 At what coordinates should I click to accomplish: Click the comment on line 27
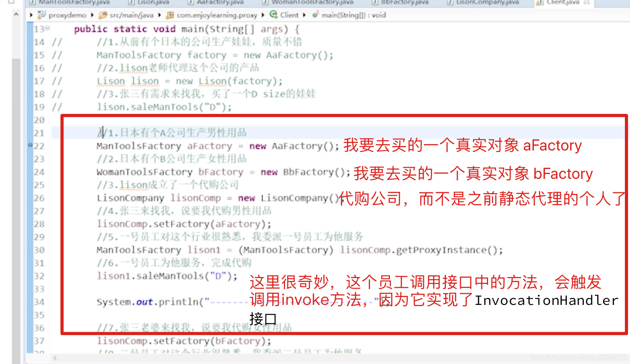184,211
